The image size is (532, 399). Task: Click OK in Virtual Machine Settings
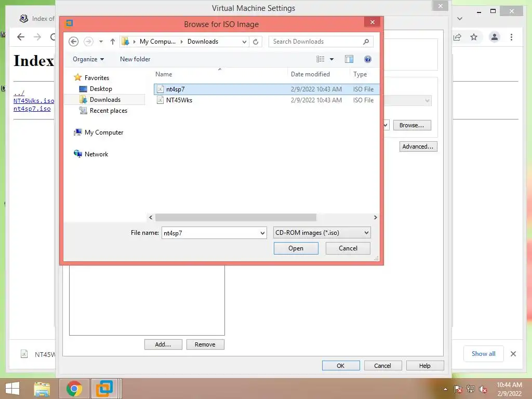pyautogui.click(x=341, y=365)
